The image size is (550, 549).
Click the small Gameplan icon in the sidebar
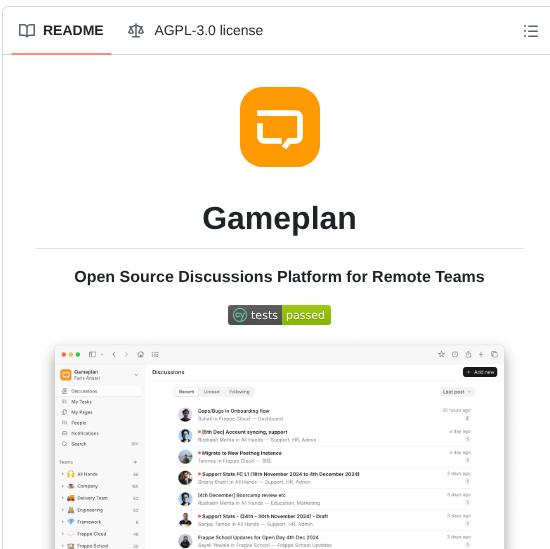click(x=66, y=375)
